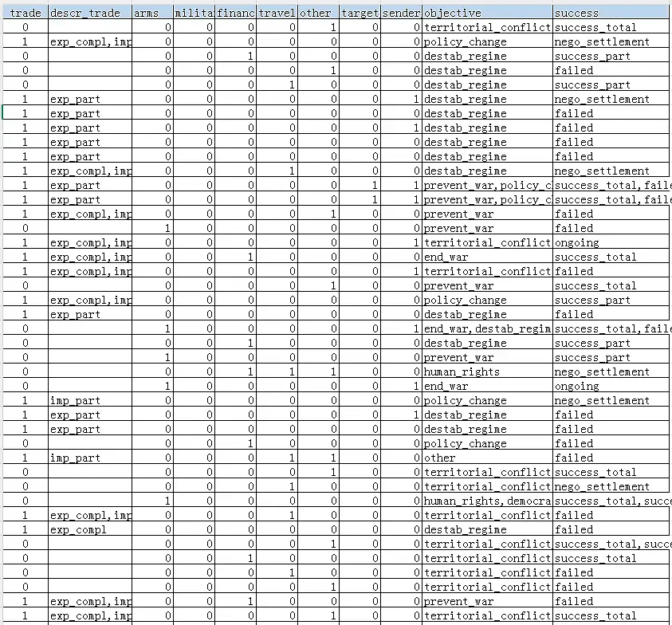672x625 pixels.
Task: Click the 'travel' column header
Action: pyautogui.click(x=277, y=13)
